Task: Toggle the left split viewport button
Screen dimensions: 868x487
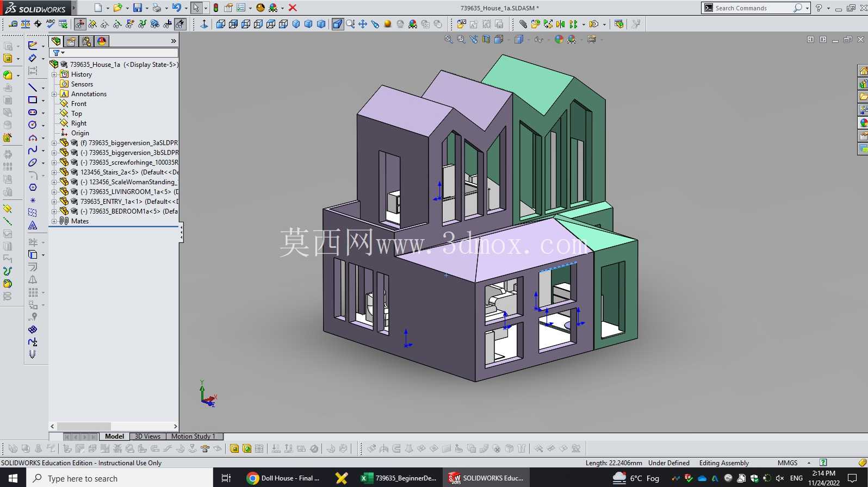Action: pyautogui.click(x=810, y=40)
